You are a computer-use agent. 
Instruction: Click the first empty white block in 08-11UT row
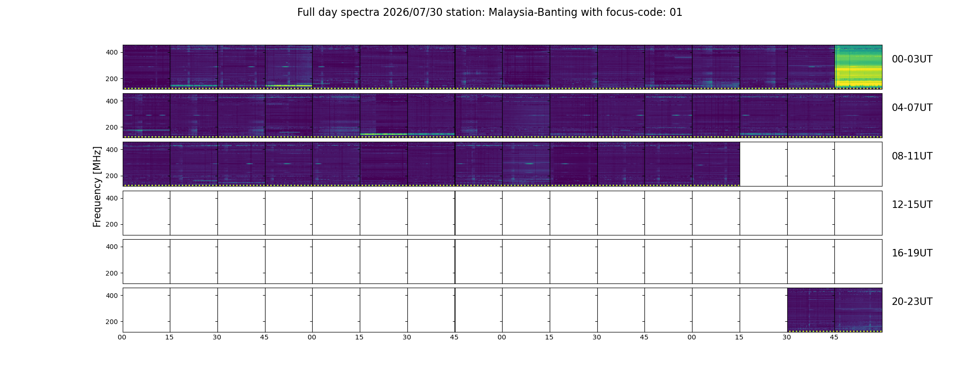coord(763,164)
